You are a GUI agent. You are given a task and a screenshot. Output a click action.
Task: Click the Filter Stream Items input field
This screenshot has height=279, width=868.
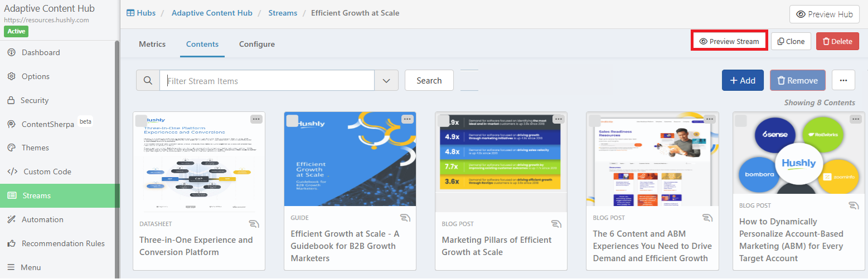click(267, 80)
